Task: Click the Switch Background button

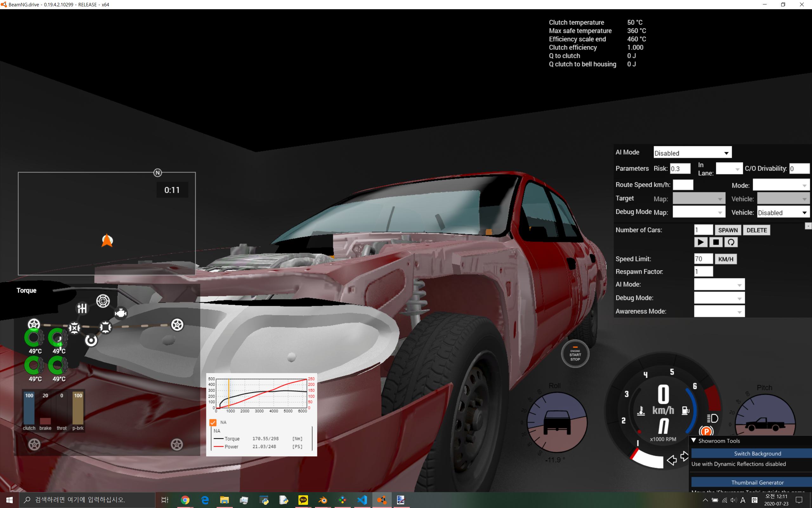Action: [752, 454]
